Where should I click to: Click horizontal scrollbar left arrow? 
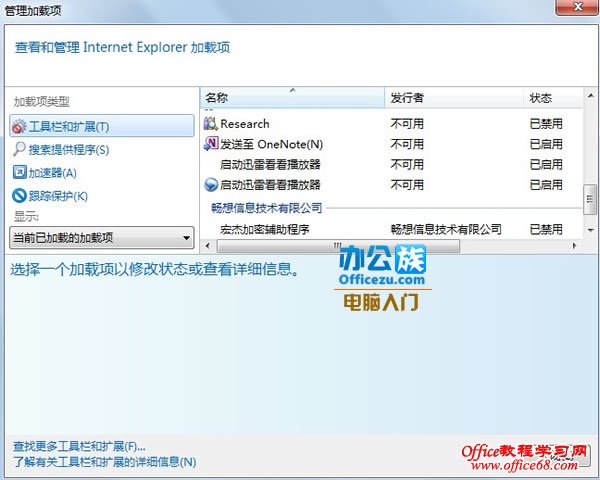click(207, 246)
